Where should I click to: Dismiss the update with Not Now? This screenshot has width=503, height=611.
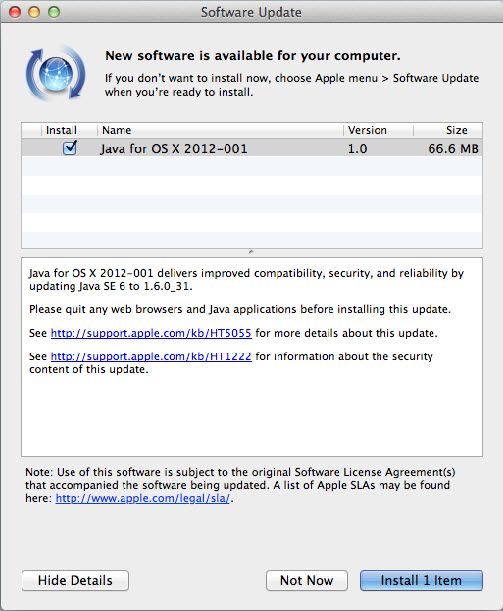(x=307, y=580)
